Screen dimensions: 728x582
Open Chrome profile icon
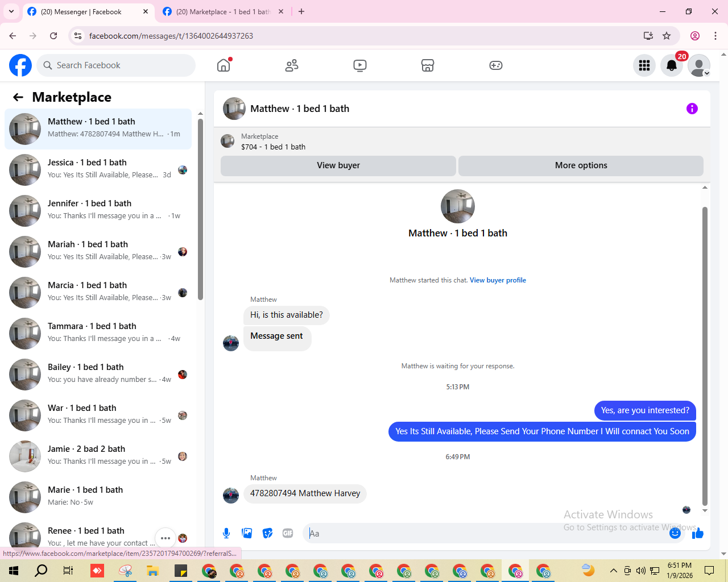point(695,36)
